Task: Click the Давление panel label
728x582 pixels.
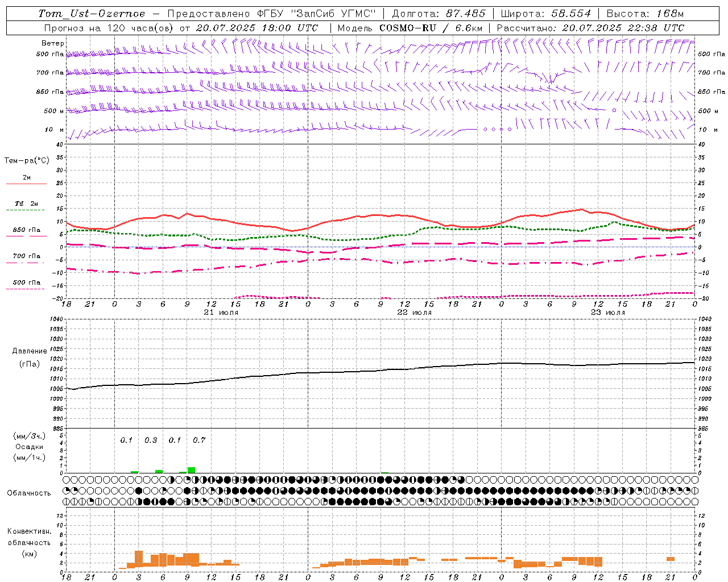Action: tap(30, 351)
